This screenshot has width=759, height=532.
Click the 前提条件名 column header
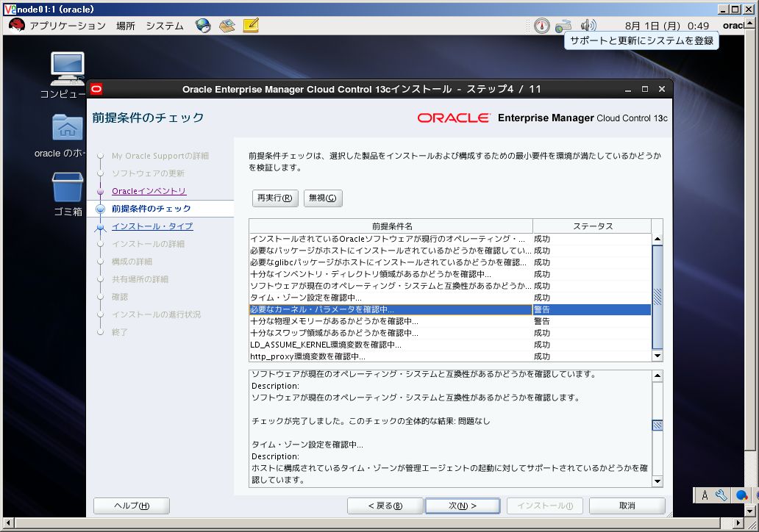pyautogui.click(x=391, y=226)
